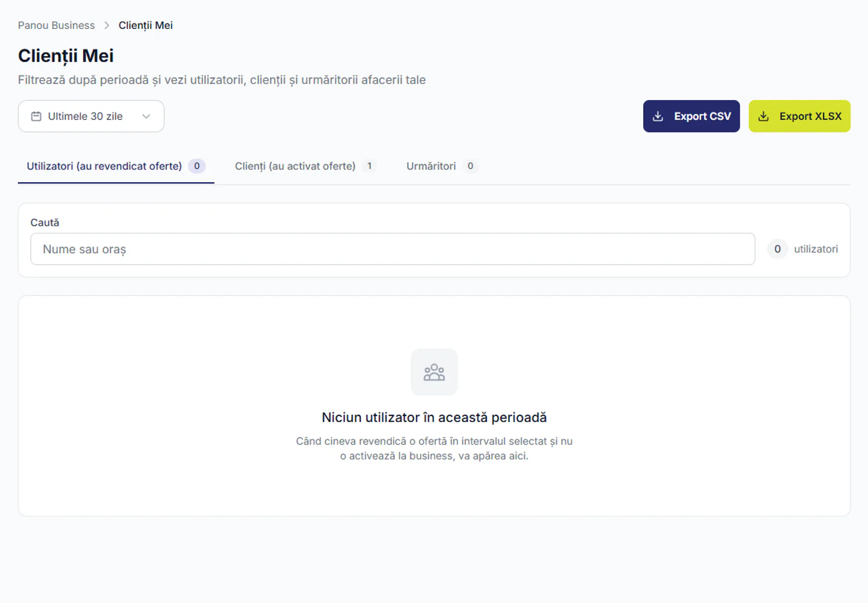Open the Panou Business breadcrumb link
The height and width of the screenshot is (603, 868).
[56, 25]
